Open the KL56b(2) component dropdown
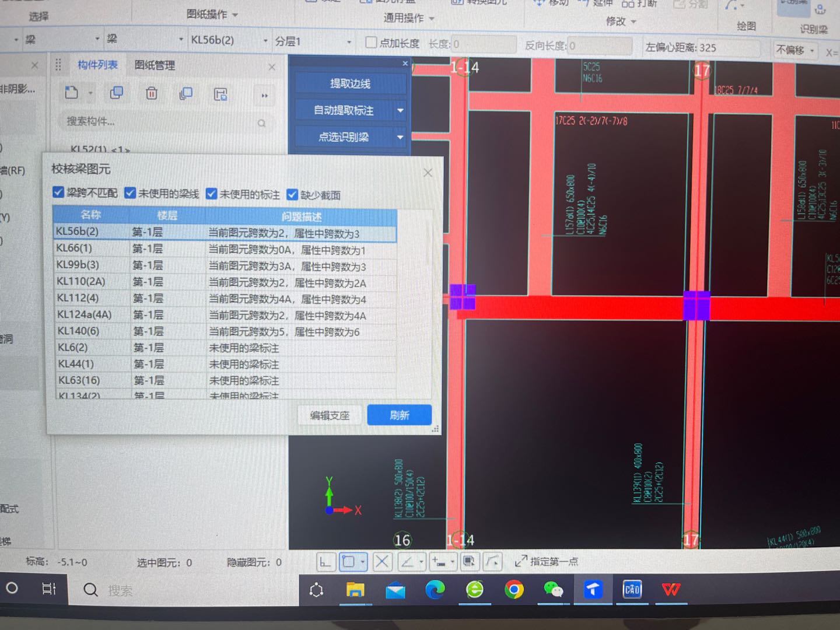Image resolution: width=840 pixels, height=630 pixels. tap(265, 41)
